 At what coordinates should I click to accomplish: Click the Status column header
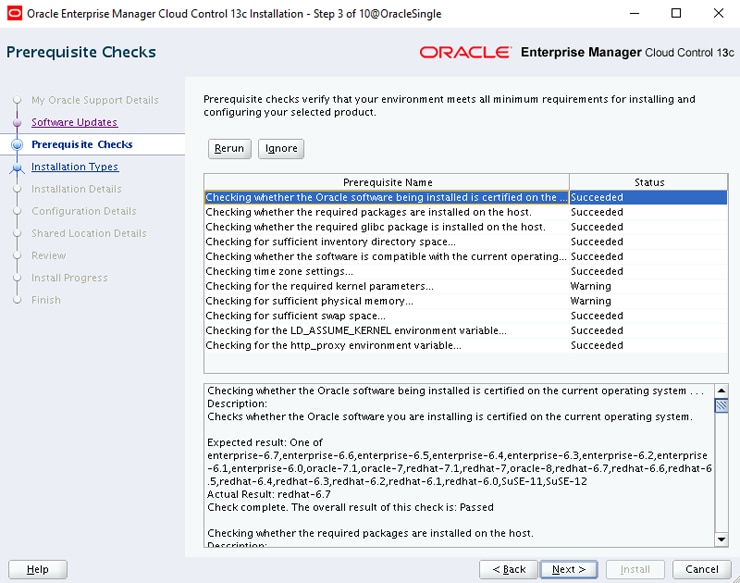pos(649,182)
